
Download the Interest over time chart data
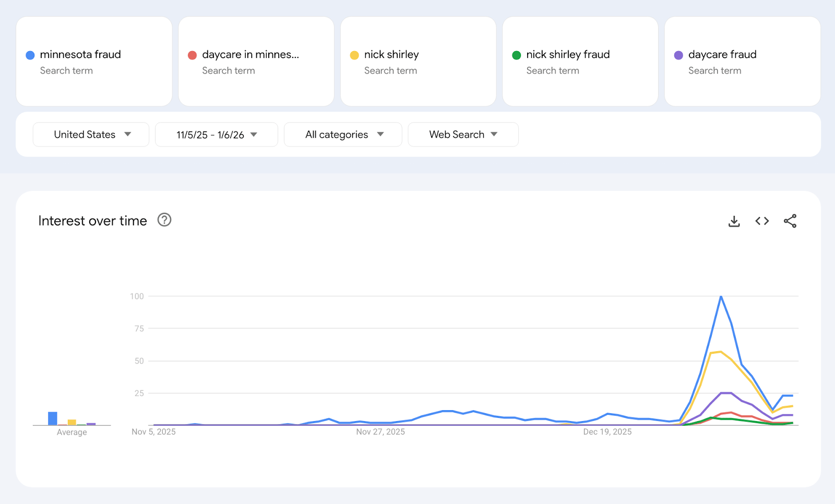pyautogui.click(x=734, y=221)
